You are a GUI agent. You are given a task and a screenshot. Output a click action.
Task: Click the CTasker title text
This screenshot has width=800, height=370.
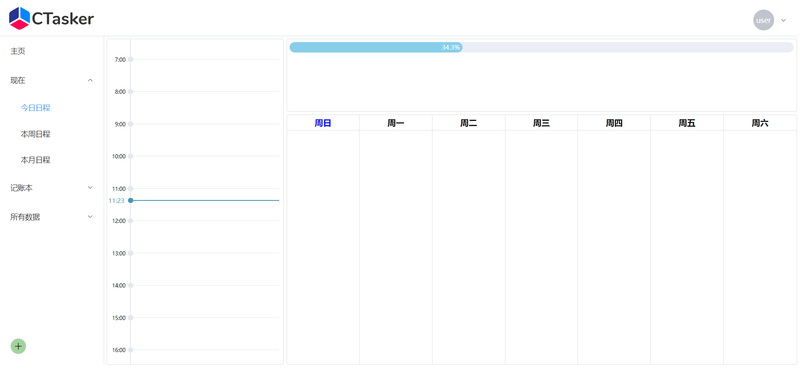pyautogui.click(x=63, y=19)
